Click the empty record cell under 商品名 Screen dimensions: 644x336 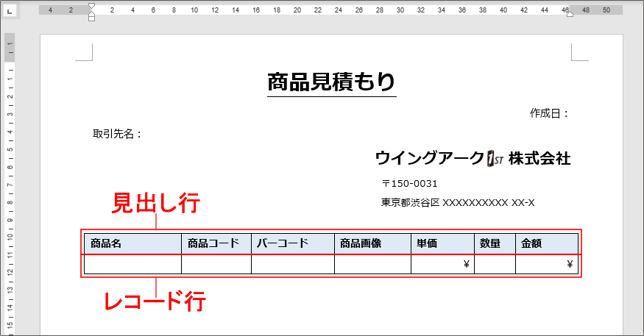tap(132, 264)
